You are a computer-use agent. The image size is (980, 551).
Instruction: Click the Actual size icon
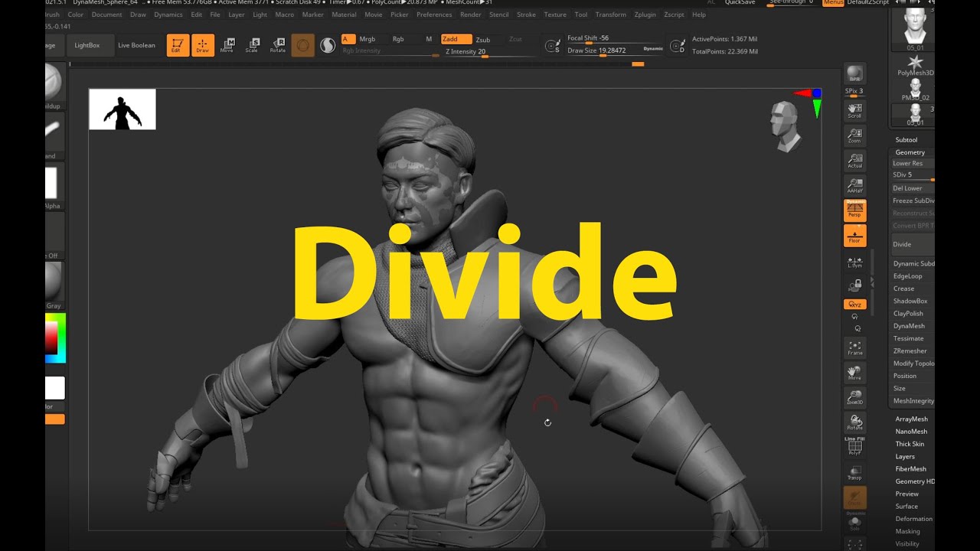pos(855,161)
